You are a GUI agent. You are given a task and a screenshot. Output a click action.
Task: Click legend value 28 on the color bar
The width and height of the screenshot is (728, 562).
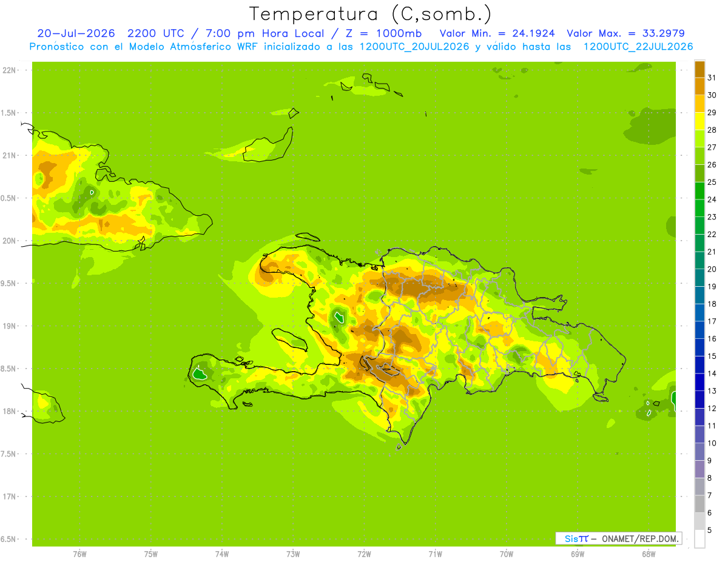point(712,130)
